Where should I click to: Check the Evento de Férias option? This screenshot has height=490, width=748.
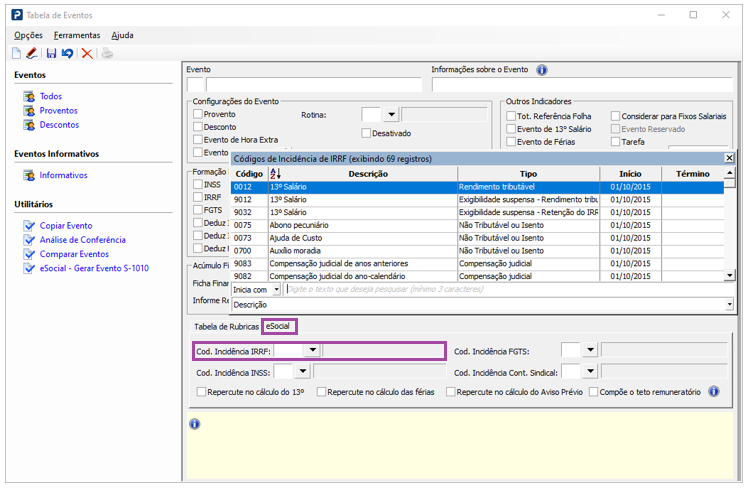coord(511,142)
